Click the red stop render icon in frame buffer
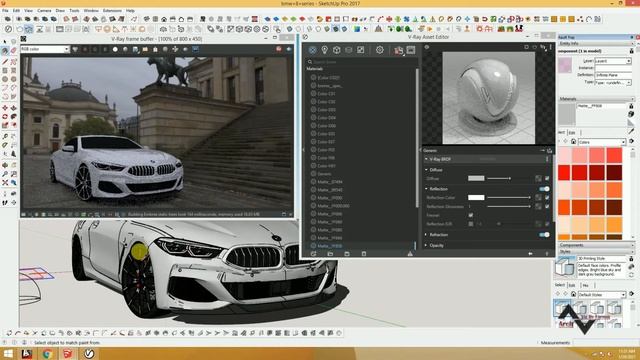Image resolution: width=640 pixels, height=360 pixels. (279, 49)
